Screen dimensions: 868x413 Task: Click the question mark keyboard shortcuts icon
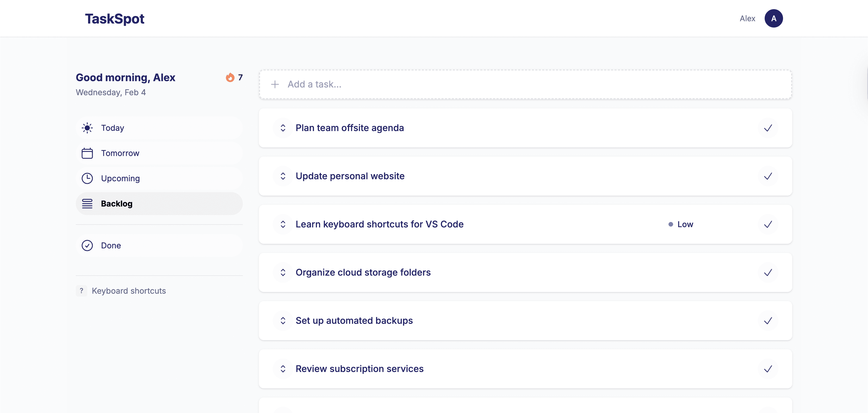[81, 291]
